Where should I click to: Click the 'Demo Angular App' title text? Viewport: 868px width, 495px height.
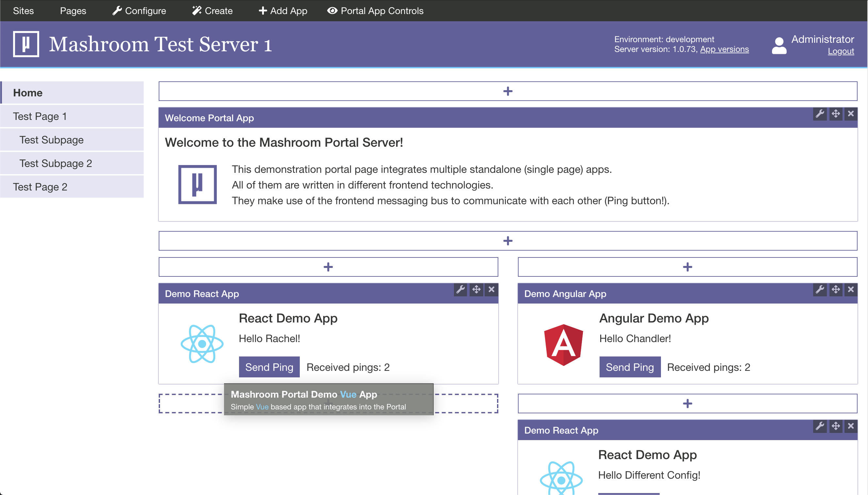coord(565,294)
